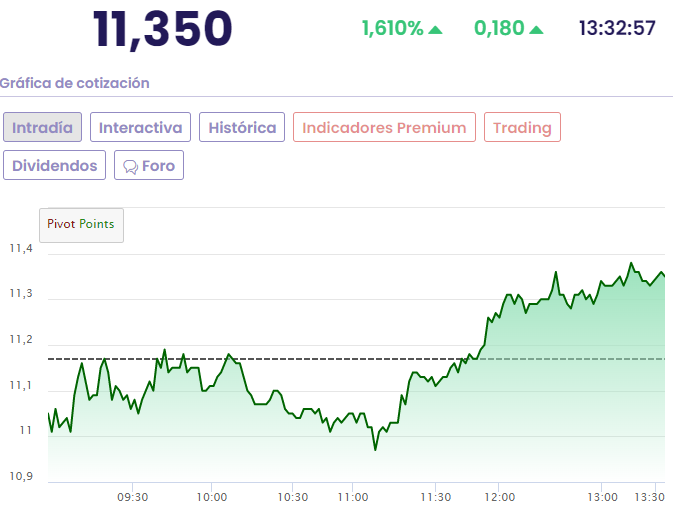The height and width of the screenshot is (520, 673).
Task: Click the 12:00 time axis label
Action: tap(498, 497)
